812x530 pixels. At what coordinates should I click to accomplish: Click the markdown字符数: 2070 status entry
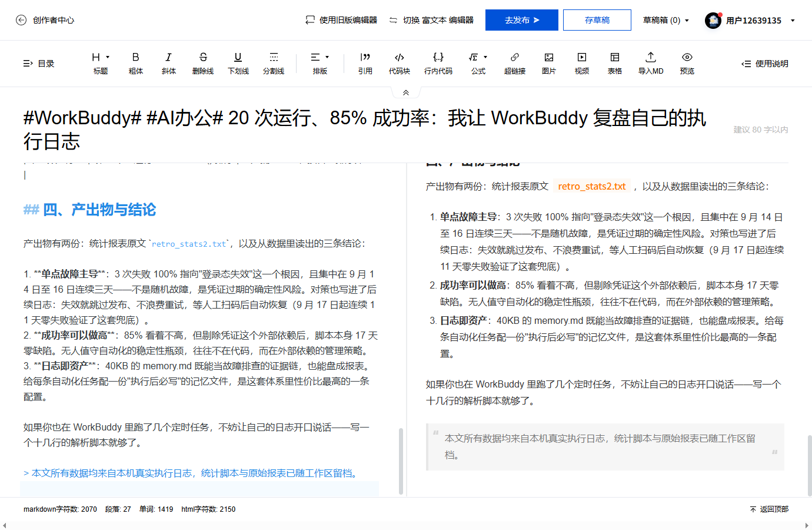tap(60, 509)
